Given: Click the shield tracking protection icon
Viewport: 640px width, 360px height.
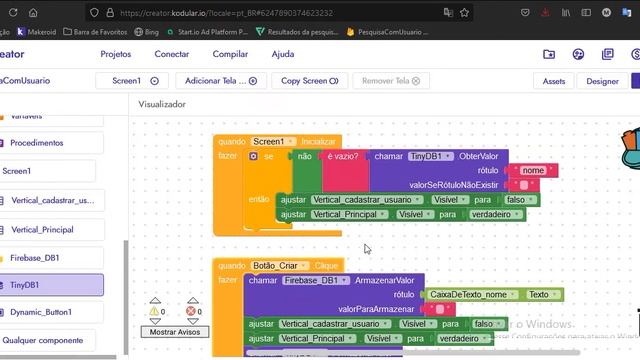Looking at the screenshot, I should point(94,13).
